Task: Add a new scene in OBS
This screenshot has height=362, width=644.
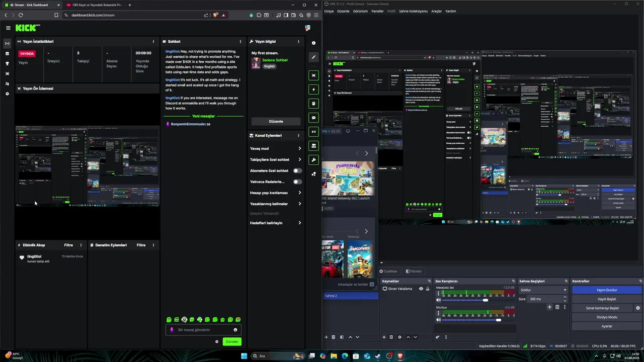Action: pyautogui.click(x=326, y=337)
